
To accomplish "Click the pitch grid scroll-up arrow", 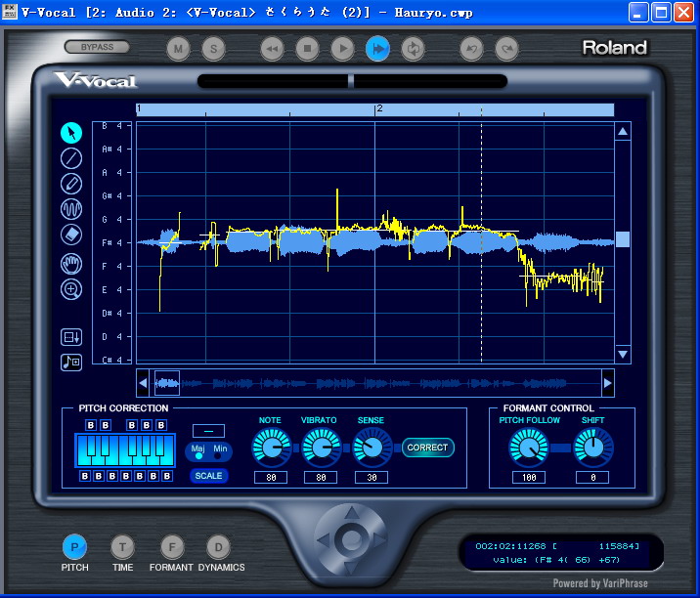I will coord(623,132).
